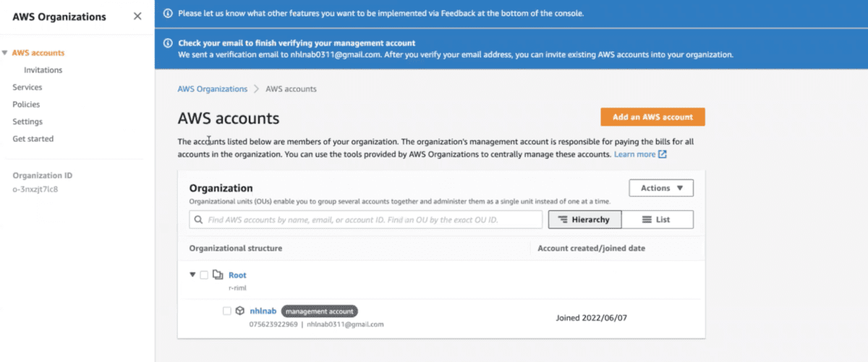Viewport: 868px width, 362px height.
Task: Click the search magnifier icon
Action: [198, 220]
